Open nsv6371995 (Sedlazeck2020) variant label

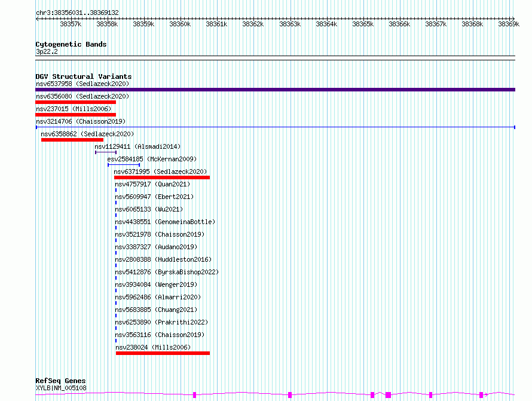pos(160,172)
